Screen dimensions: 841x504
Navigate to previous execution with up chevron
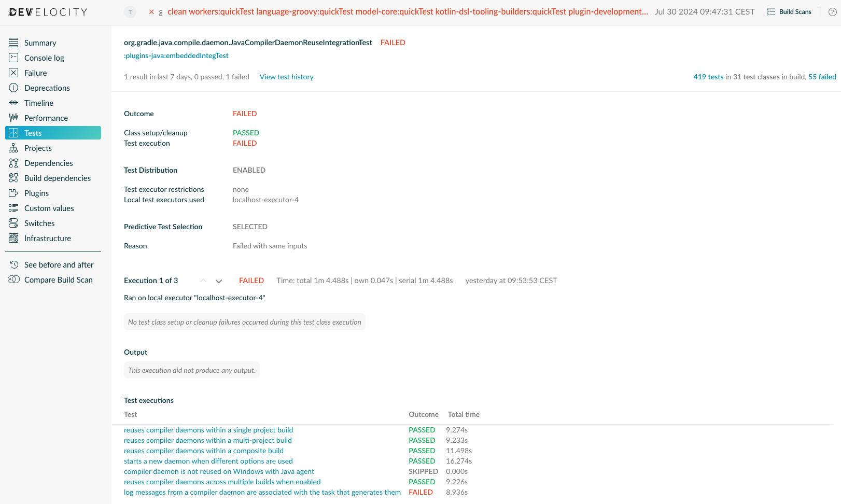[x=203, y=281]
